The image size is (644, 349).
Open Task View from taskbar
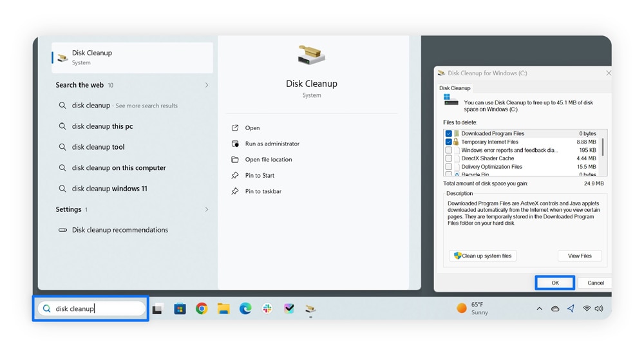pyautogui.click(x=158, y=309)
